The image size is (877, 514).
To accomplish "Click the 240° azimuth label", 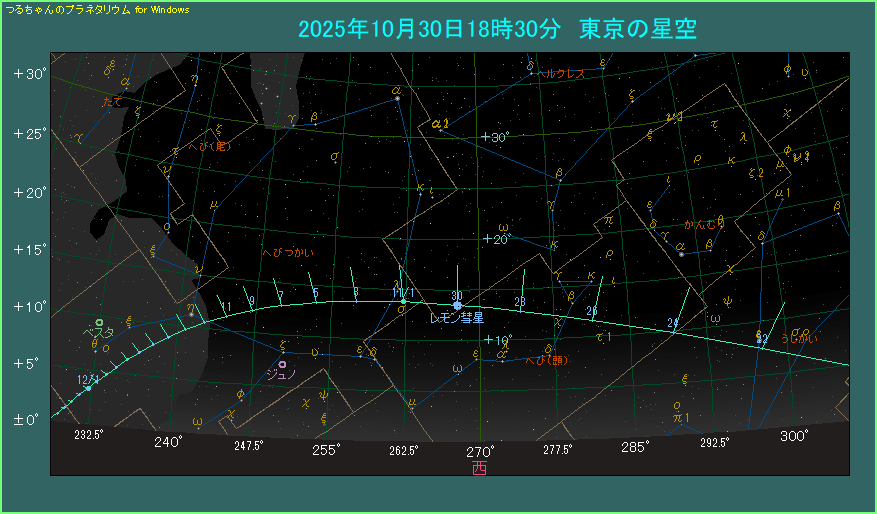I will click(168, 442).
